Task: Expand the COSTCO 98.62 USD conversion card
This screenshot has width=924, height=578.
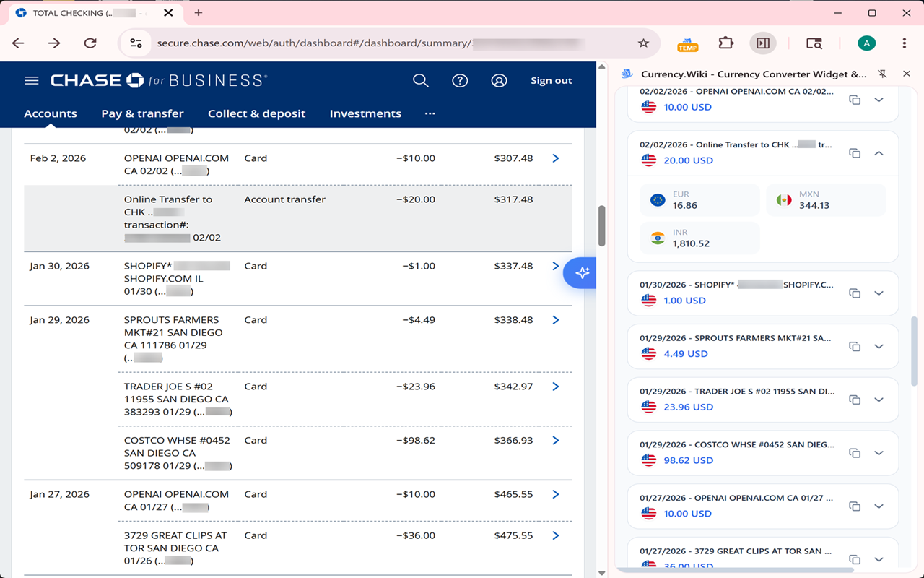Action: (879, 453)
